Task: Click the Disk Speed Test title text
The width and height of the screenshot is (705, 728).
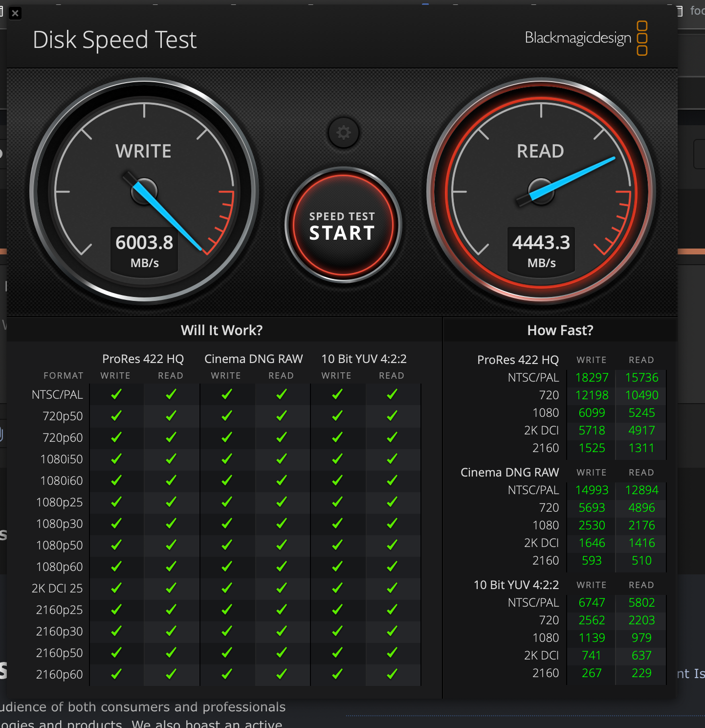Action: 114,40
